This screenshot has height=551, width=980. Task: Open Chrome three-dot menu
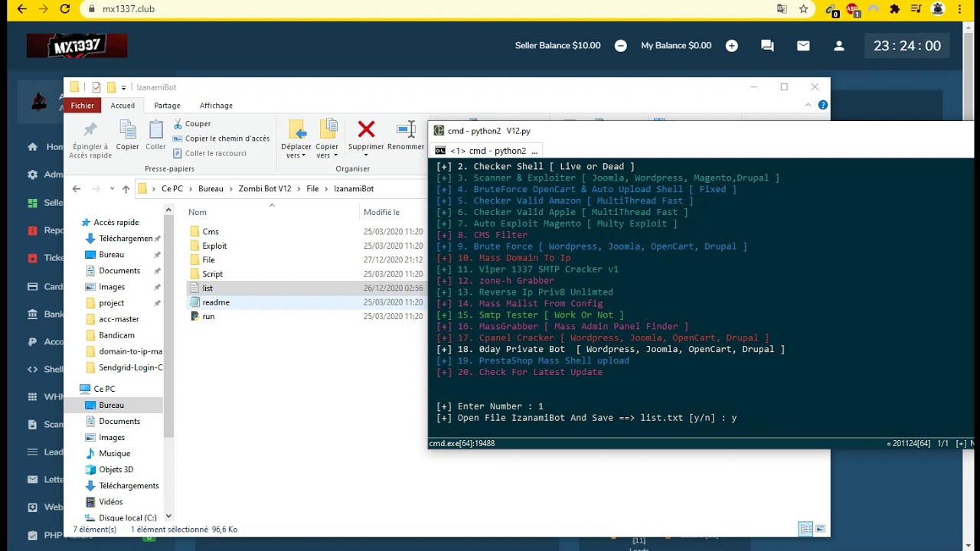pyautogui.click(x=960, y=9)
